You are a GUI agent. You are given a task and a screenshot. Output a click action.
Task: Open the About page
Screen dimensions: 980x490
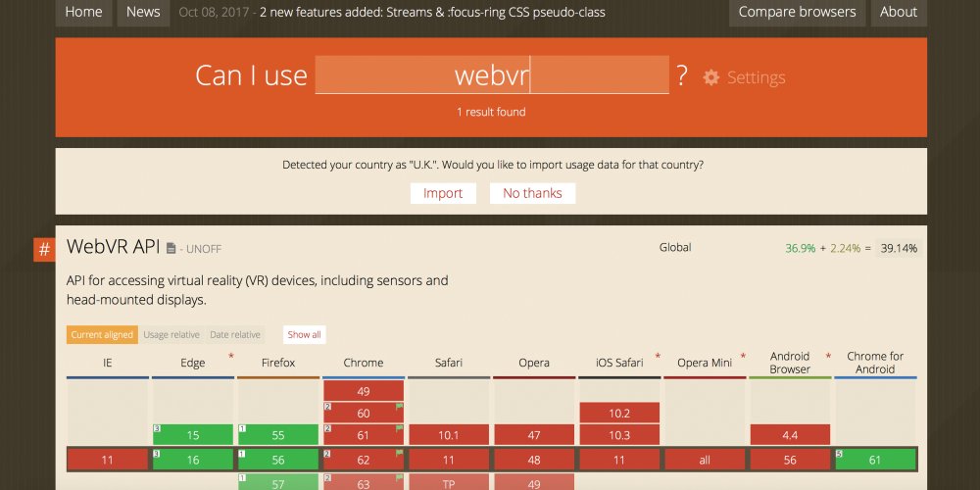pyautogui.click(x=899, y=12)
